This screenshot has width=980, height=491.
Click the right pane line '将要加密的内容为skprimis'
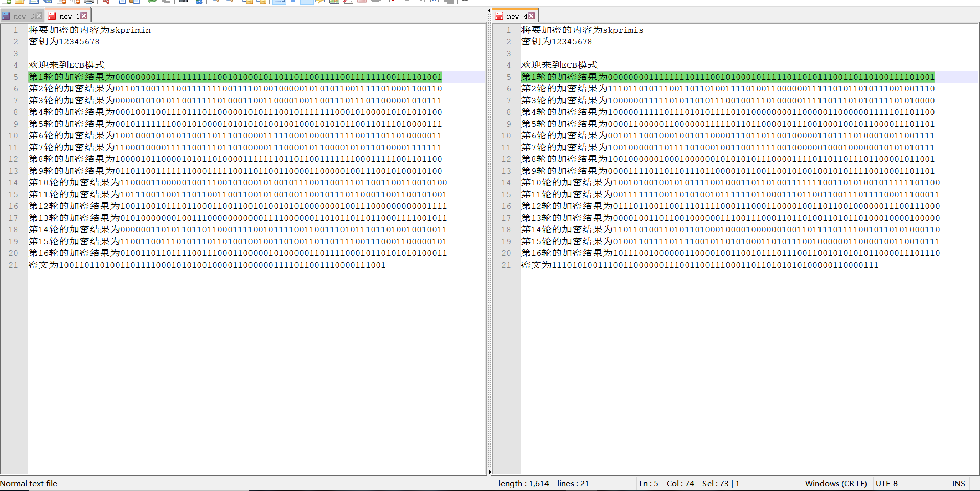coord(582,30)
